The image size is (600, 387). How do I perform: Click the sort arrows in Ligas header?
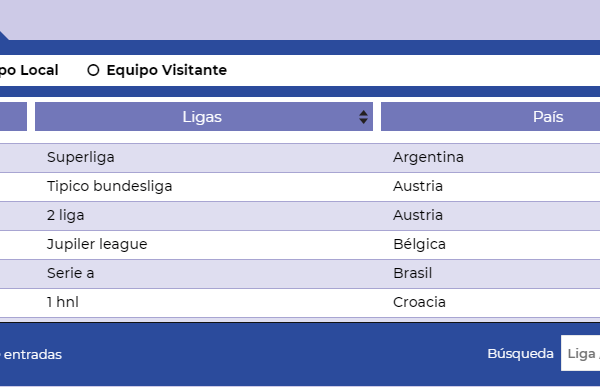point(363,117)
